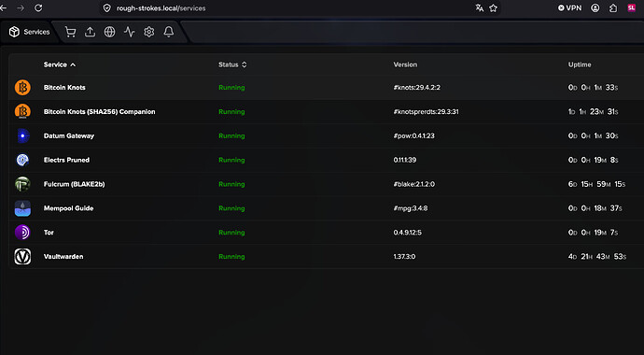Viewport: 644px width, 355px height.
Task: Click version #knots:29.4.2:2
Action: [x=417, y=88]
